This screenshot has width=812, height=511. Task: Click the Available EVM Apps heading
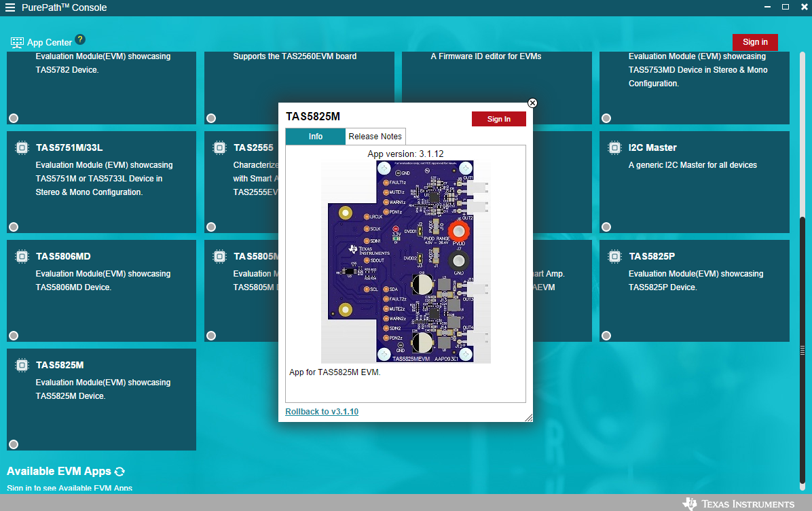pos(58,471)
